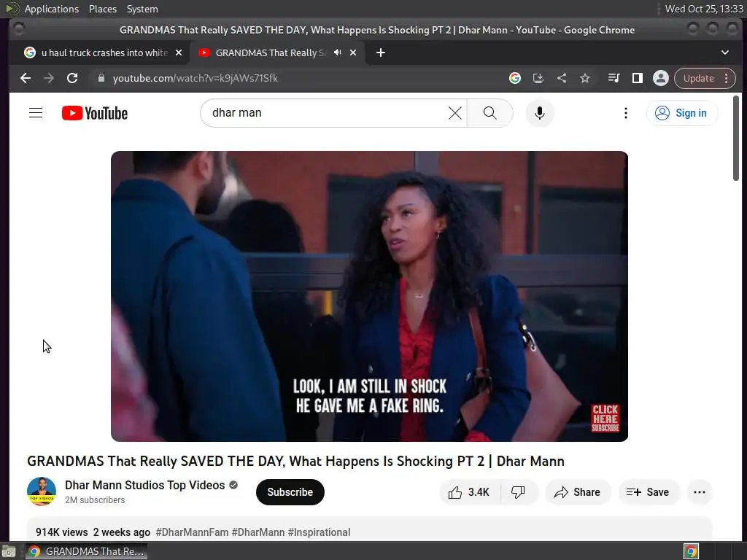Clear the search text with the X
Screen dimensions: 747x560
(455, 113)
